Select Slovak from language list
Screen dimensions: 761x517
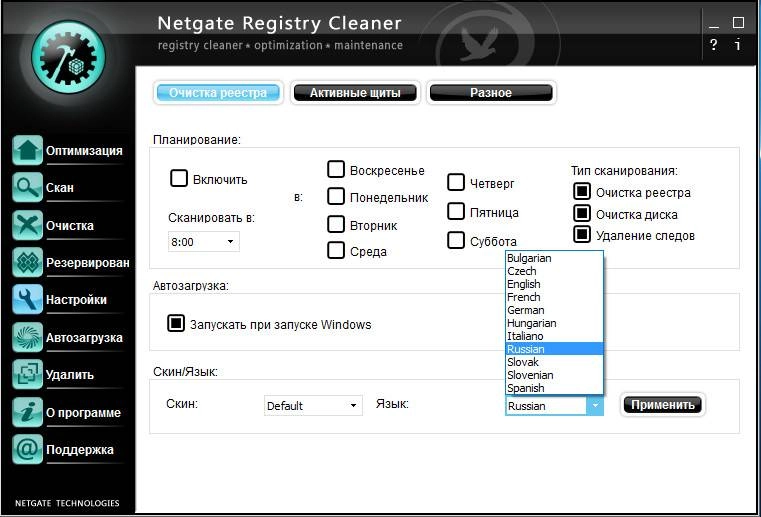tap(554, 362)
